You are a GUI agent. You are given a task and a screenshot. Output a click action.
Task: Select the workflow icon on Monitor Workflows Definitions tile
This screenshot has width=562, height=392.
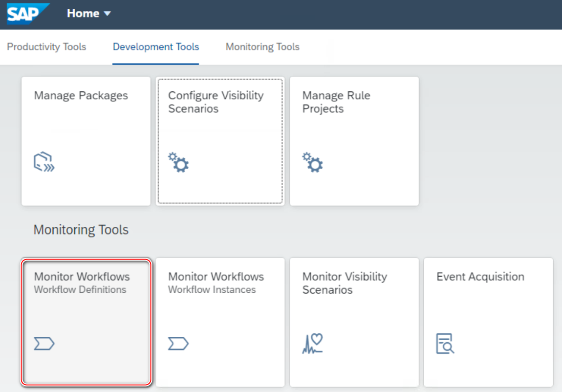[44, 343]
